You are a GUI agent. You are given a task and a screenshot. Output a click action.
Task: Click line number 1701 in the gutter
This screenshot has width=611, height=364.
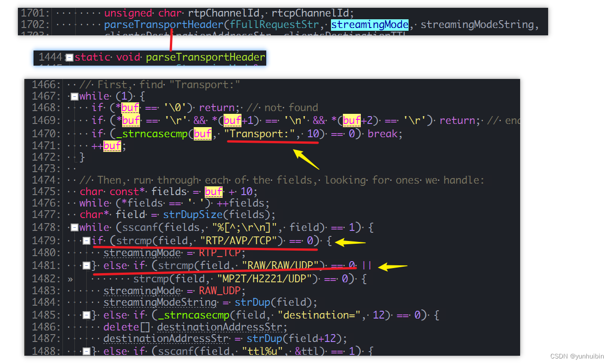(34, 13)
